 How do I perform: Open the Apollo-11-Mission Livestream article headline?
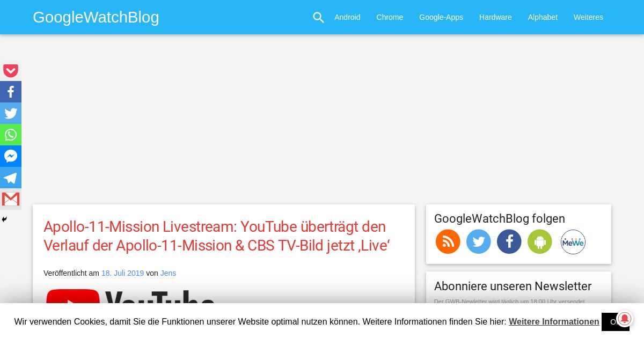pos(217,236)
